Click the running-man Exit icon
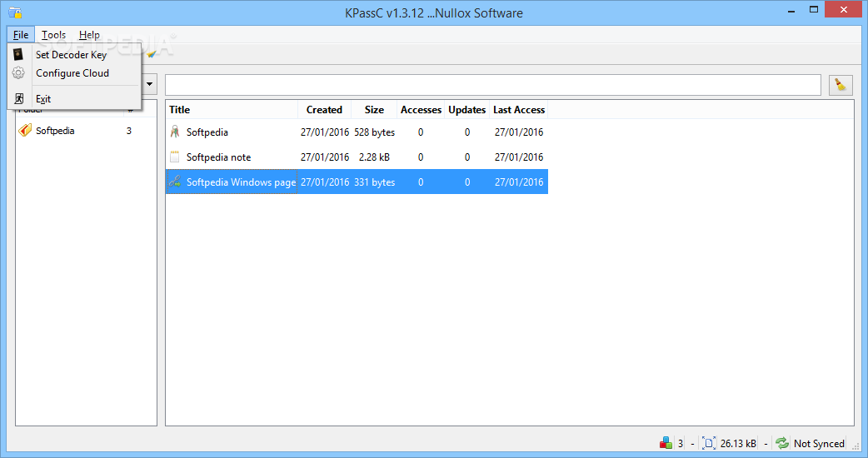Image resolution: width=868 pixels, height=458 pixels. point(19,98)
